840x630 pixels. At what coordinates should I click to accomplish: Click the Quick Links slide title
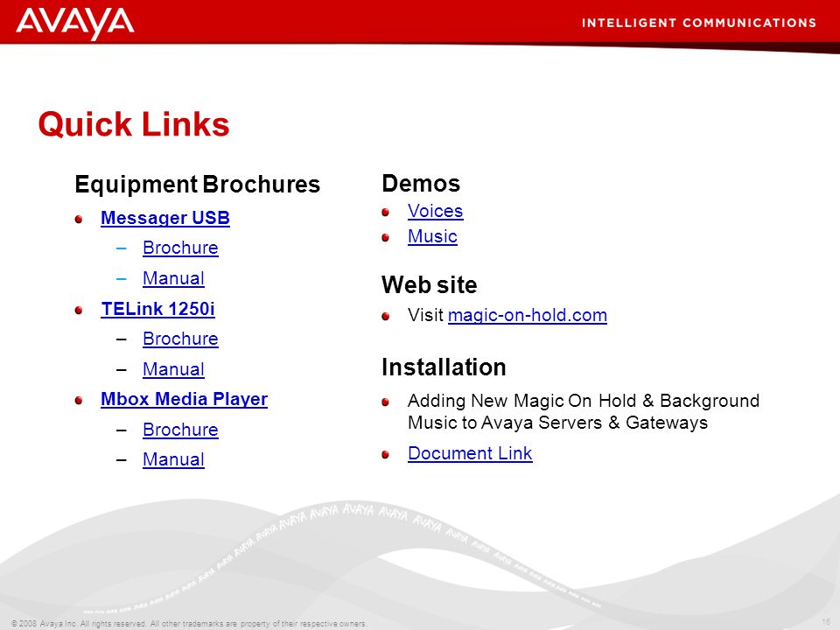(x=134, y=124)
